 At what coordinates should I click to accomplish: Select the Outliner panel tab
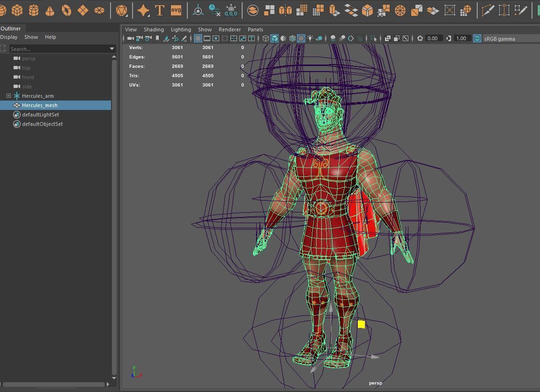(11, 29)
